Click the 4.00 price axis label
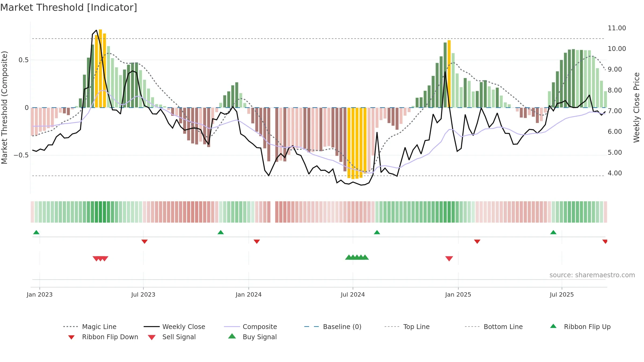 coord(615,173)
